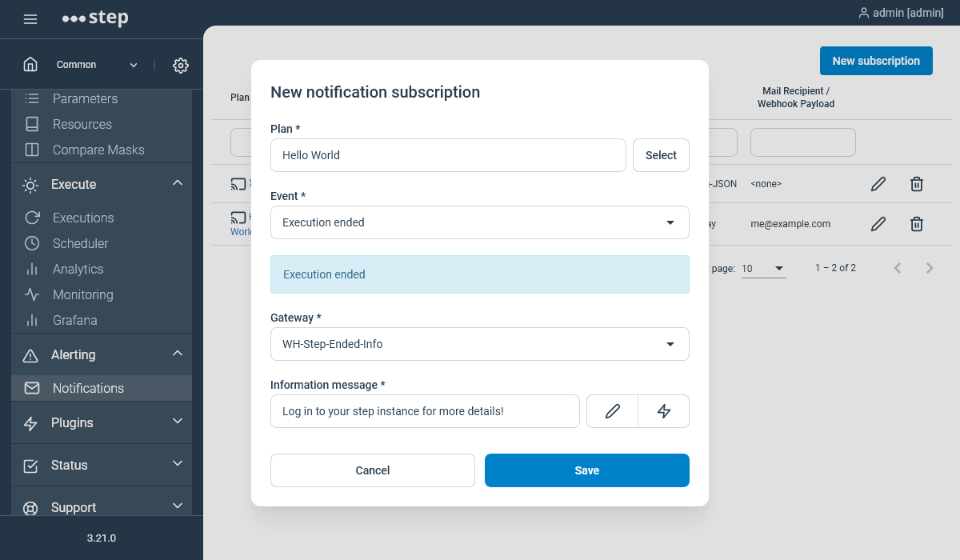The image size is (960, 560).
Task: Expand the Event dropdown
Action: coord(670,222)
